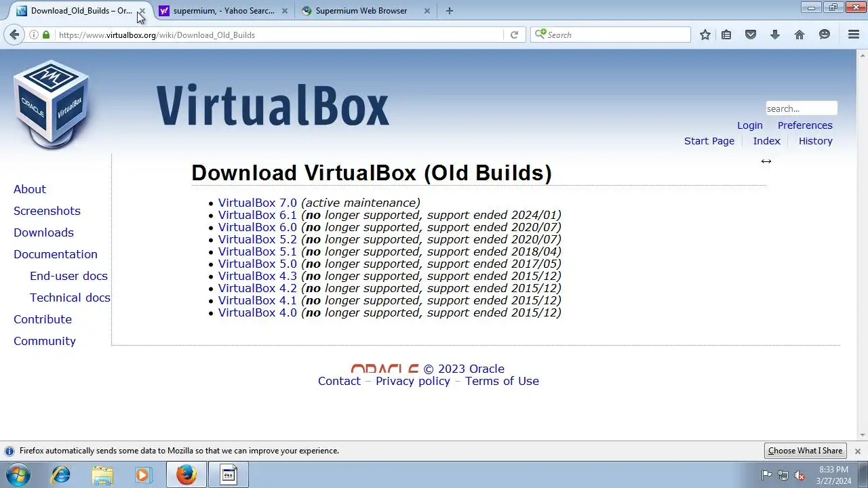Click the address bar URL
This screenshot has width=868, height=488.
[157, 35]
